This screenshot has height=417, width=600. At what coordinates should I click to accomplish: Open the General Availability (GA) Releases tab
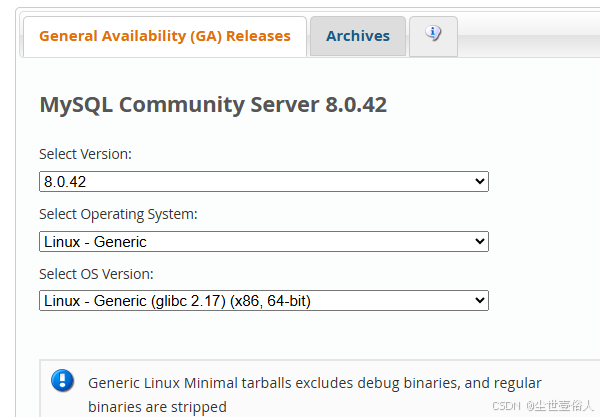165,36
